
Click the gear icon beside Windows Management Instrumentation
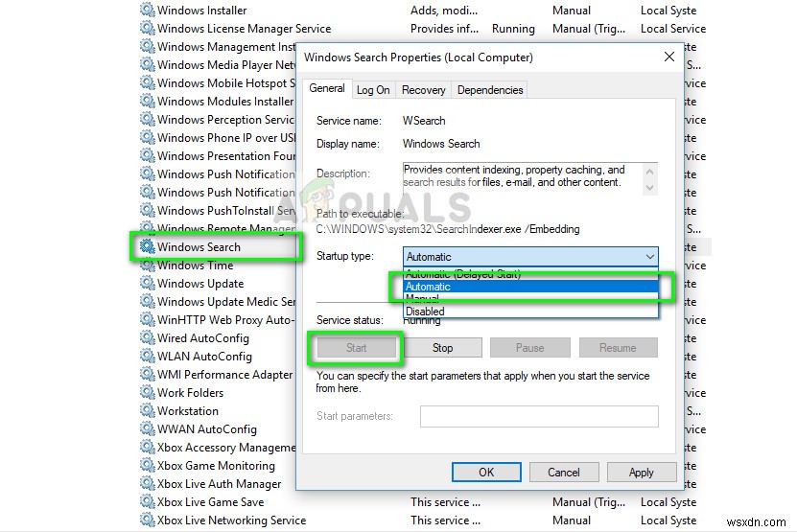pyautogui.click(x=148, y=46)
